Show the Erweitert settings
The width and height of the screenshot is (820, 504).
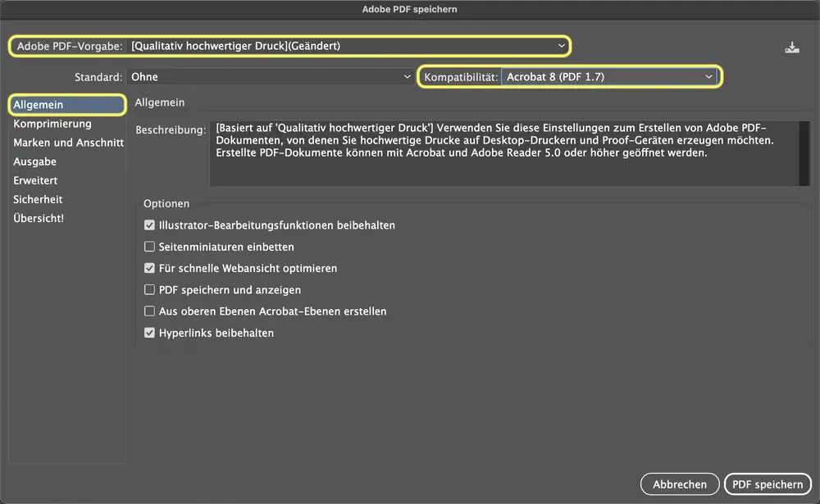35,180
